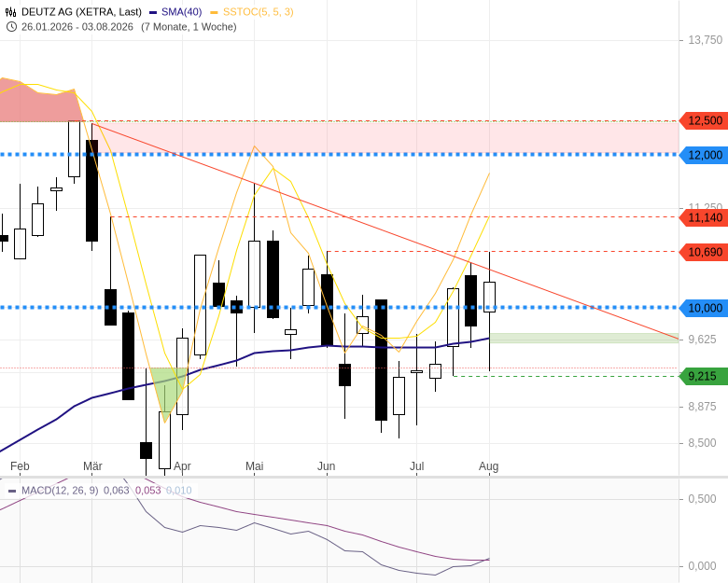Click the 8,875 axis value
The image size is (728, 583).
coord(702,407)
